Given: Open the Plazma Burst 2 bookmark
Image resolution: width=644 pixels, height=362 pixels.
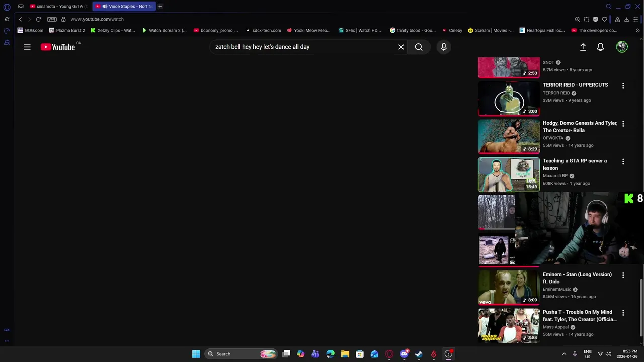Looking at the screenshot, I should [67, 30].
